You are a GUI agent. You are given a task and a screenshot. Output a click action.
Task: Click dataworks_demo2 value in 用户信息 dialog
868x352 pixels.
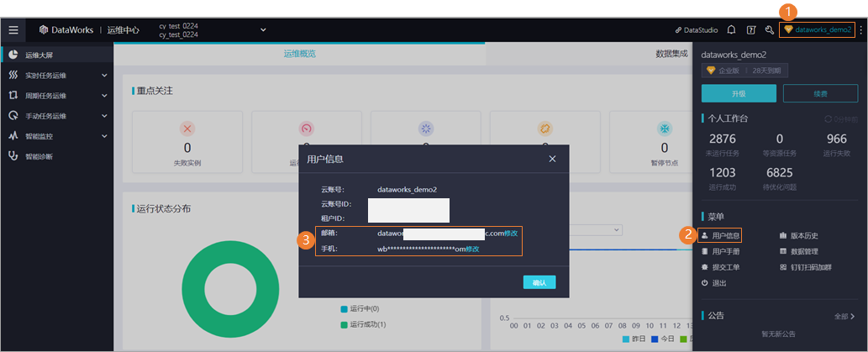pos(407,190)
